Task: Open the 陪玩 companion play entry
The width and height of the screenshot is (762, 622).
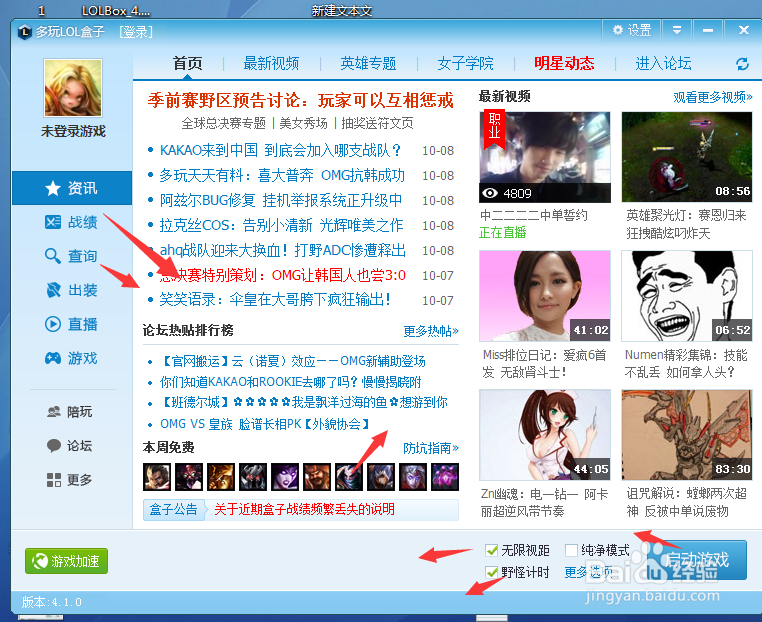Action: click(70, 412)
